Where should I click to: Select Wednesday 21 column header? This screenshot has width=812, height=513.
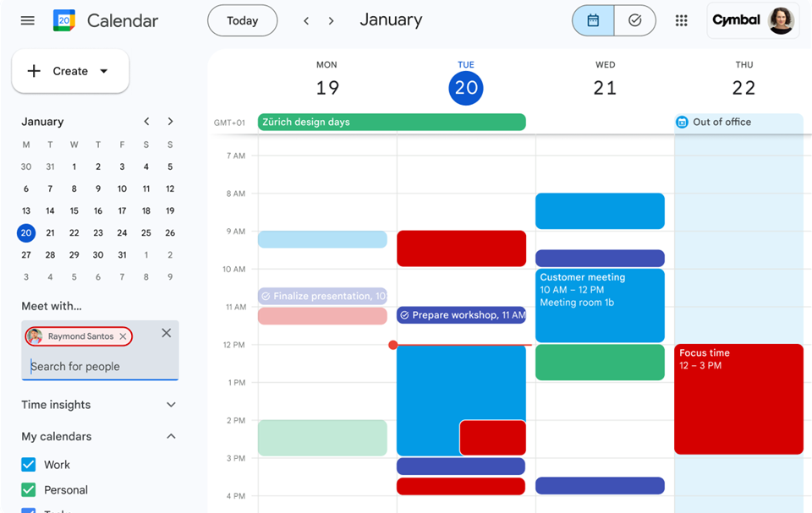point(605,80)
